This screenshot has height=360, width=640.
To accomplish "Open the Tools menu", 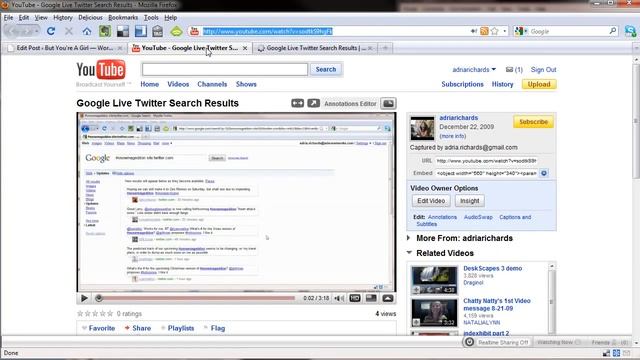I will [x=151, y=18].
